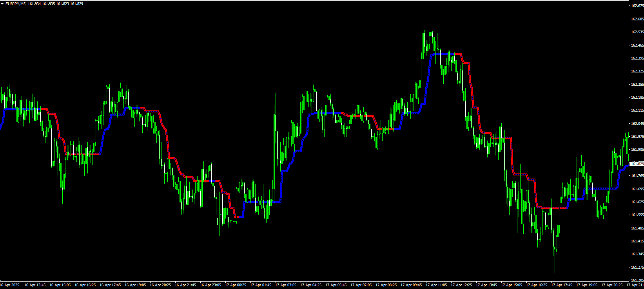Click the 16 Apr 13:45 time label
Viewport: 644px width, 289px height.
(x=35, y=285)
